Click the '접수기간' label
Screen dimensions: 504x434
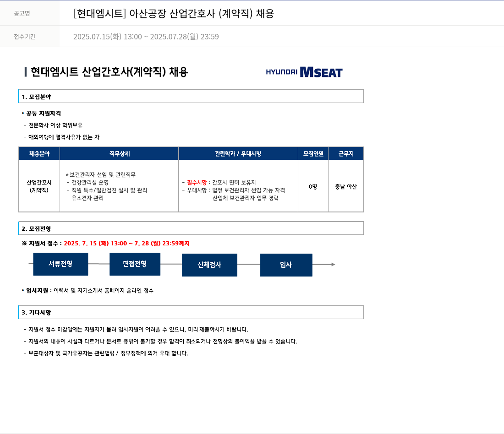pyautogui.click(x=24, y=37)
